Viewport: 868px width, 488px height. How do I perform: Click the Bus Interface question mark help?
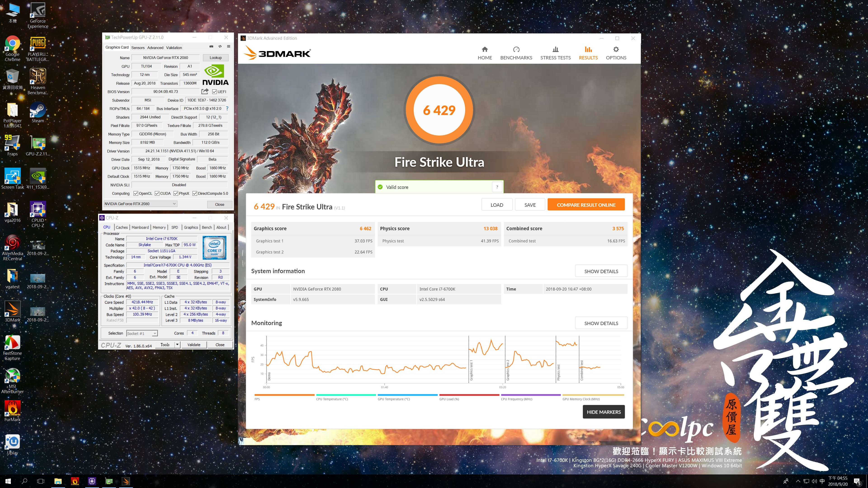[227, 108]
